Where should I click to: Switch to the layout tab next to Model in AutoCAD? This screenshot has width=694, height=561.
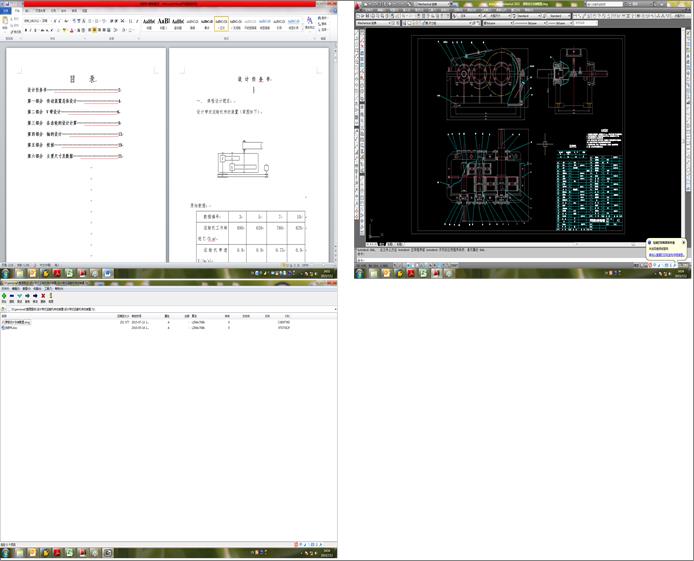[391, 244]
